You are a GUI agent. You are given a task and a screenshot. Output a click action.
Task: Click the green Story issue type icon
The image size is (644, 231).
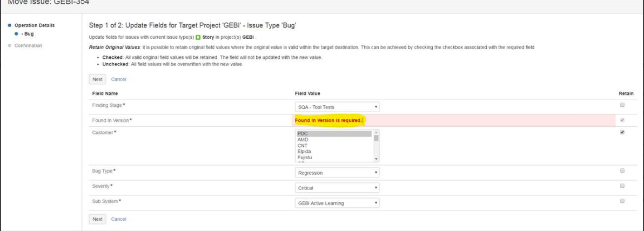[x=198, y=37]
